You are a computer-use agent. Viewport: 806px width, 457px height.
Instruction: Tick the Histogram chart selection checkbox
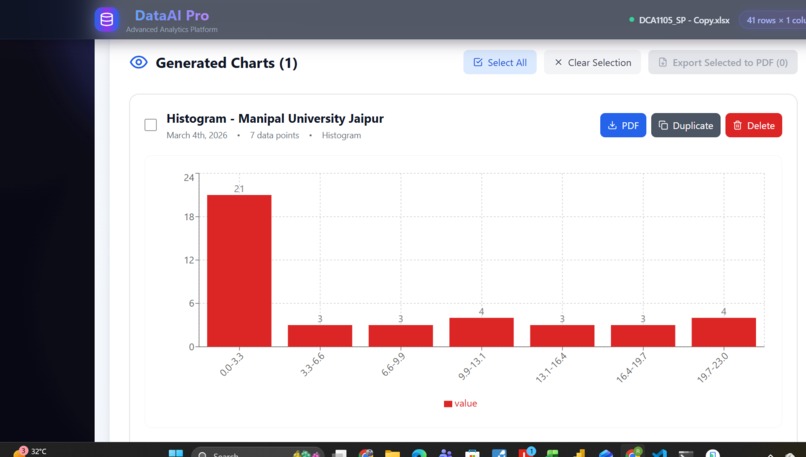151,125
